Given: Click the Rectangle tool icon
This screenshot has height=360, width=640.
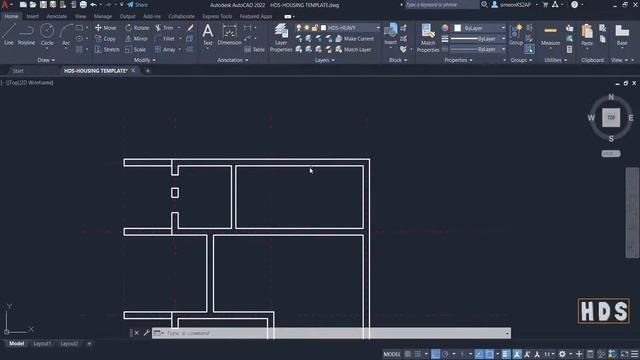Looking at the screenshot, I should pos(79,28).
